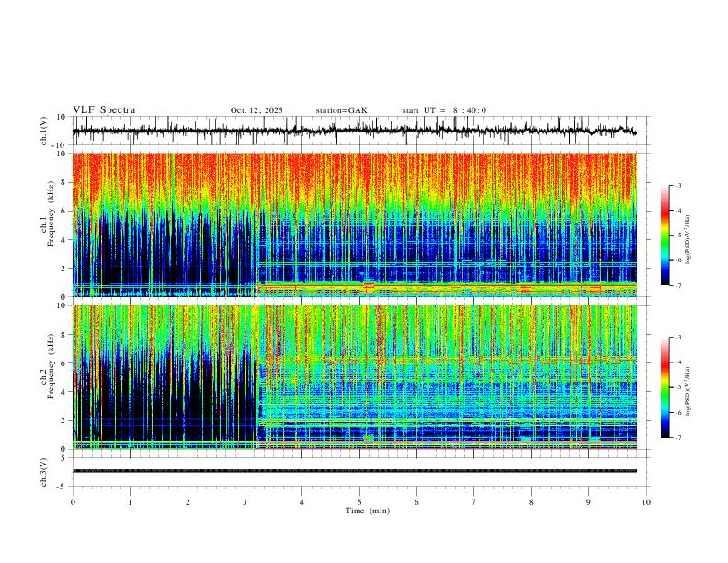The width and height of the screenshot is (728, 563).
Task: Click the "ch.1(V)" waveform axis label
Action: 44,131
